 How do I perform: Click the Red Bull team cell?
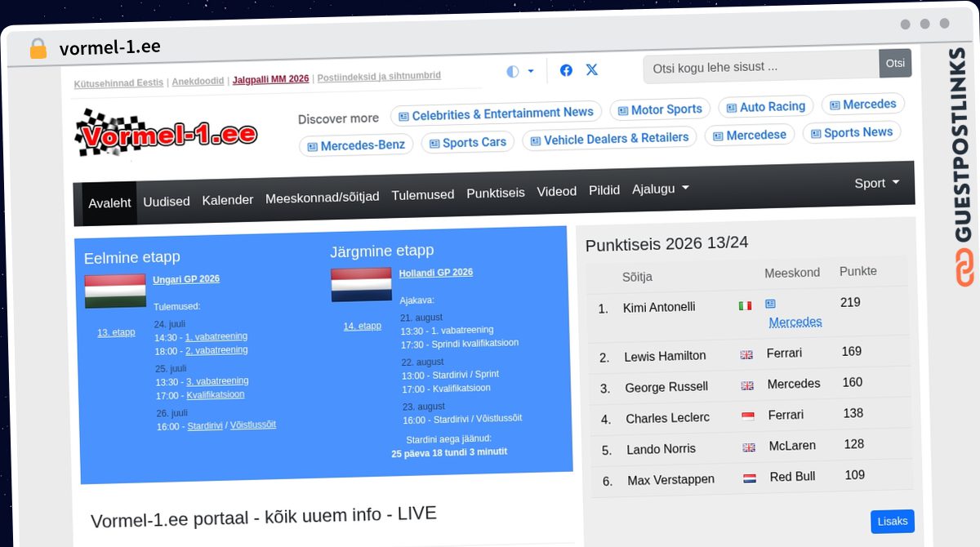tap(792, 477)
